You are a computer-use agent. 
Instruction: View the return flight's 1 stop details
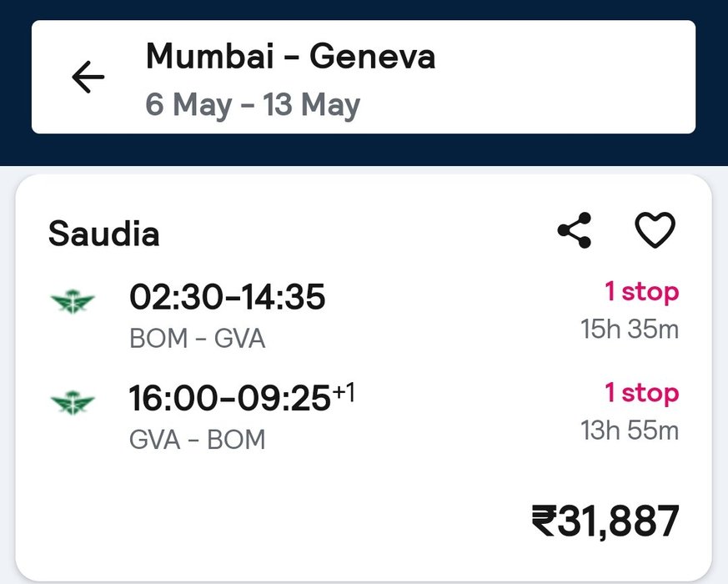[641, 393]
